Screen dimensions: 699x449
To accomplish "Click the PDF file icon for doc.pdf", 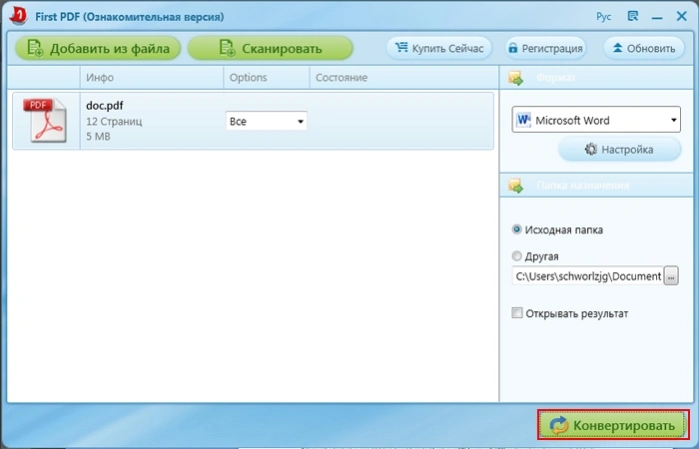I will click(x=45, y=120).
